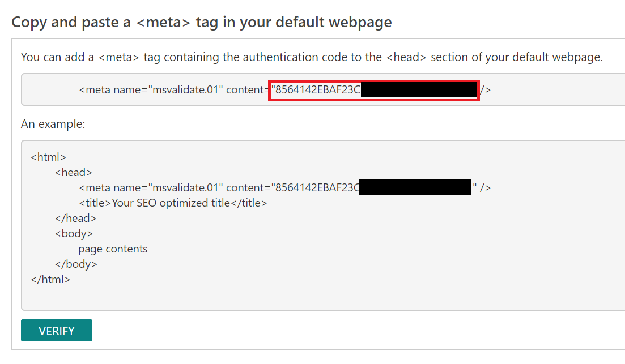Select the highlighted msvalidate.01 content code
This screenshot has height=364, width=625.
coord(373,89)
